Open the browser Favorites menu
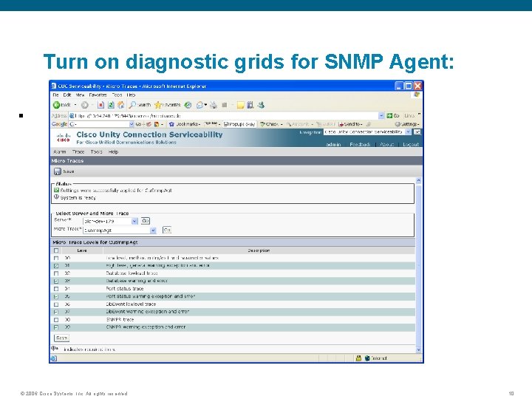 point(98,95)
